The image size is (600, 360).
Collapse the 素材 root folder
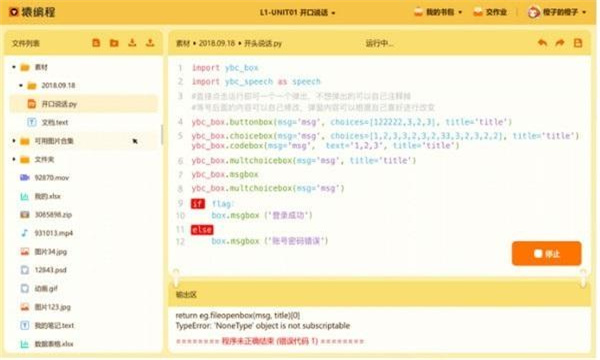14,67
